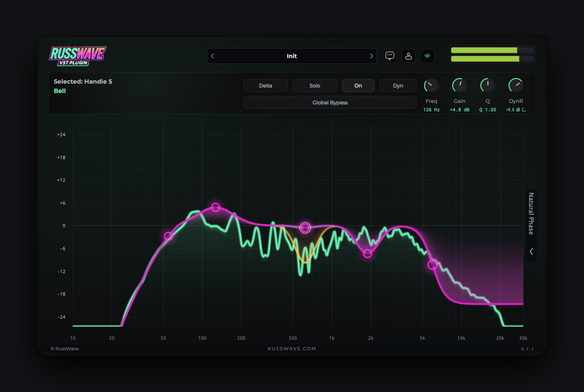Viewport: 584px width, 392px height.
Task: Toggle Solo for the selected band
Action: click(x=315, y=86)
